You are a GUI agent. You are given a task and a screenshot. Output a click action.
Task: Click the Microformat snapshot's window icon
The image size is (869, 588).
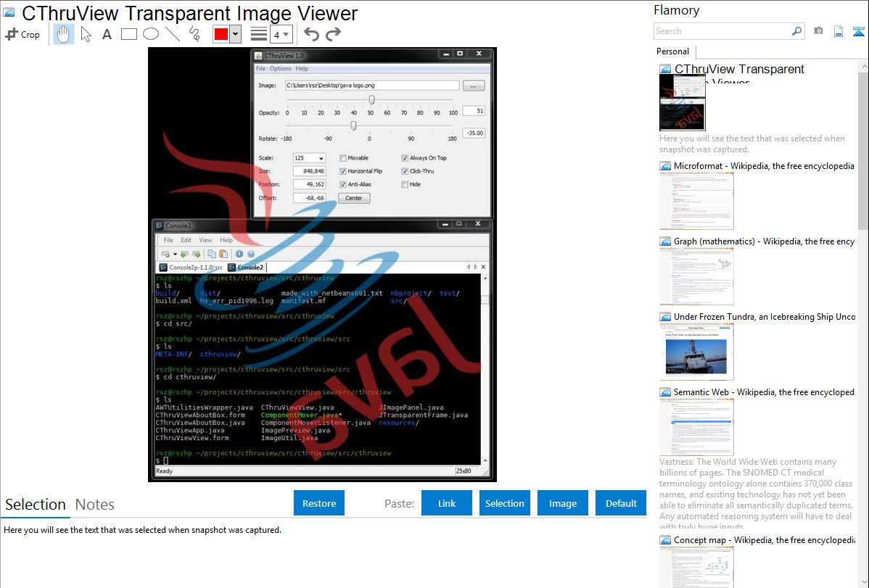[665, 166]
